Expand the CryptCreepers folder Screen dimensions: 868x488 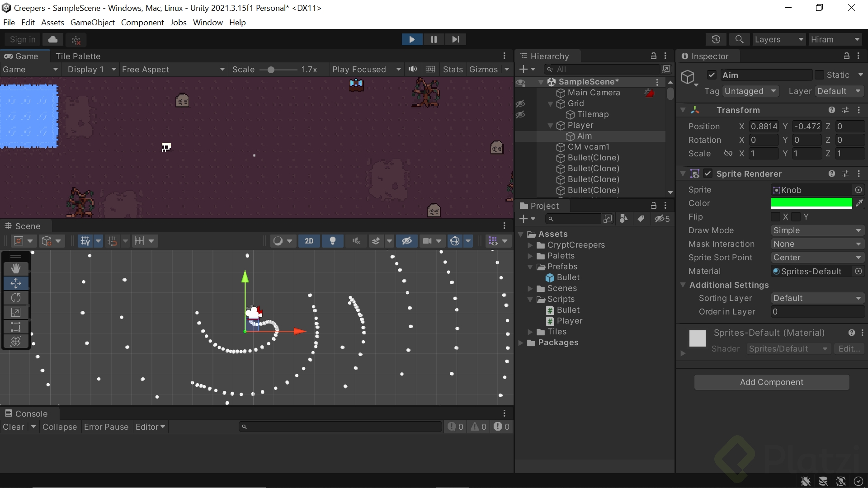click(x=530, y=245)
